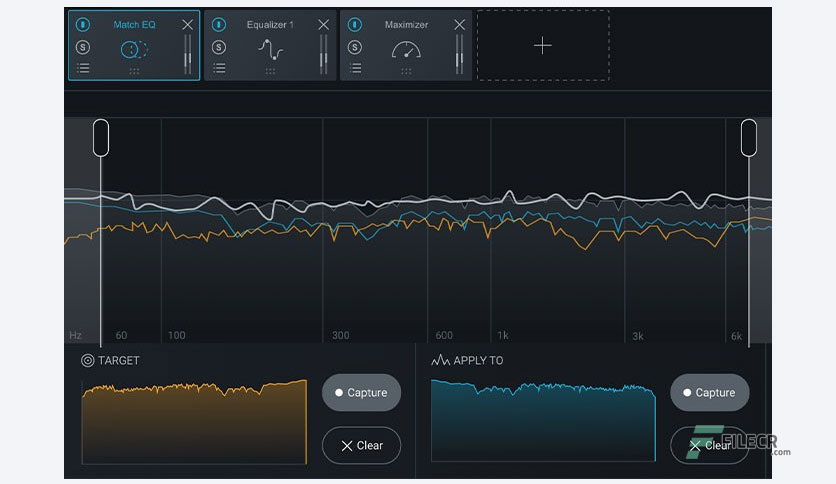The height and width of the screenshot is (484, 836).
Task: Click the 300 frequency label
Action: [x=341, y=335]
